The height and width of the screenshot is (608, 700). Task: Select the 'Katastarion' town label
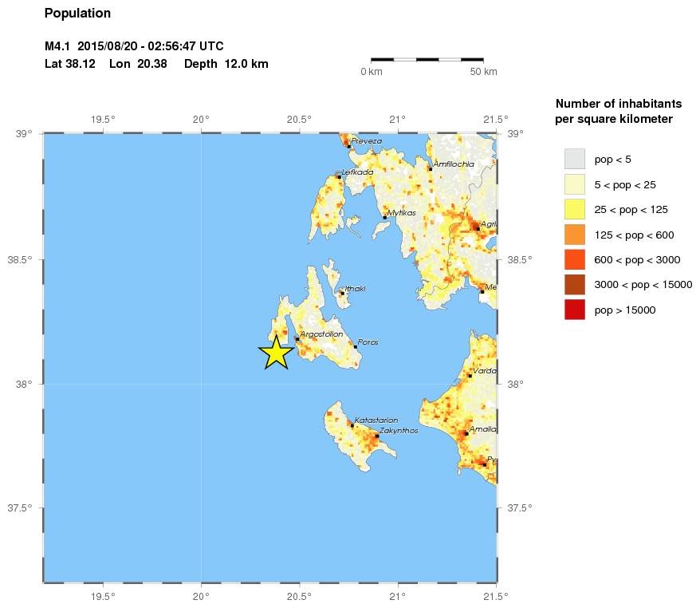[x=376, y=420]
